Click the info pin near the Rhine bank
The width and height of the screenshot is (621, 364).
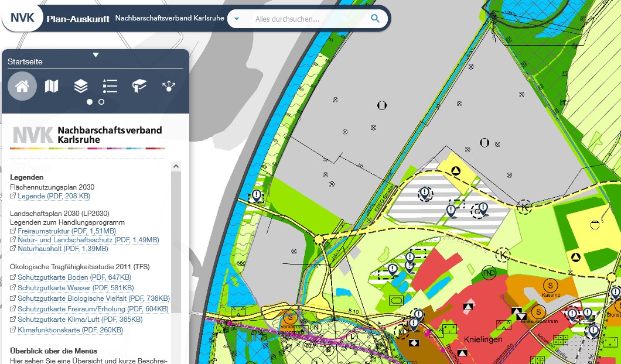click(257, 195)
